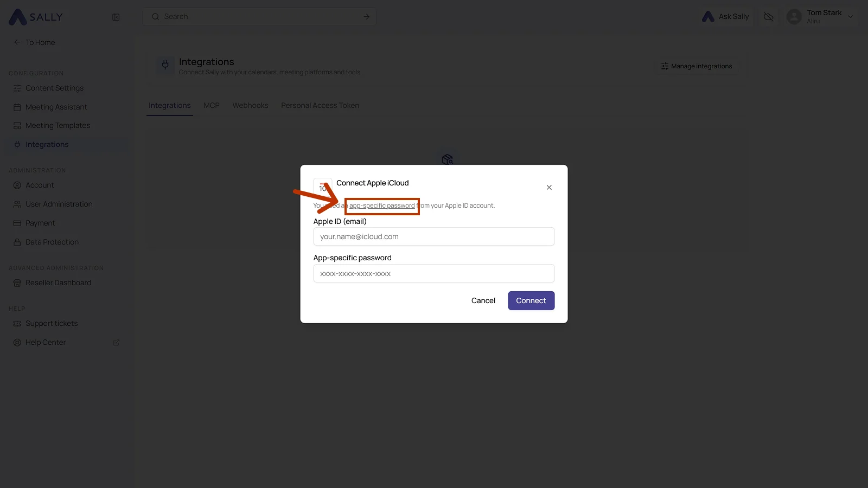Focus the top Search field
This screenshot has height=488, width=868.
(x=259, y=17)
